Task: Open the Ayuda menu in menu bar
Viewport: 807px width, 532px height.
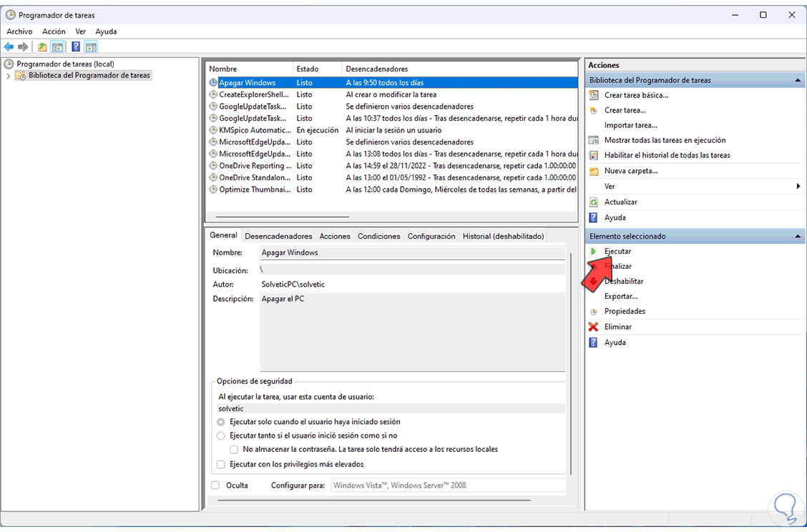Action: coord(106,31)
